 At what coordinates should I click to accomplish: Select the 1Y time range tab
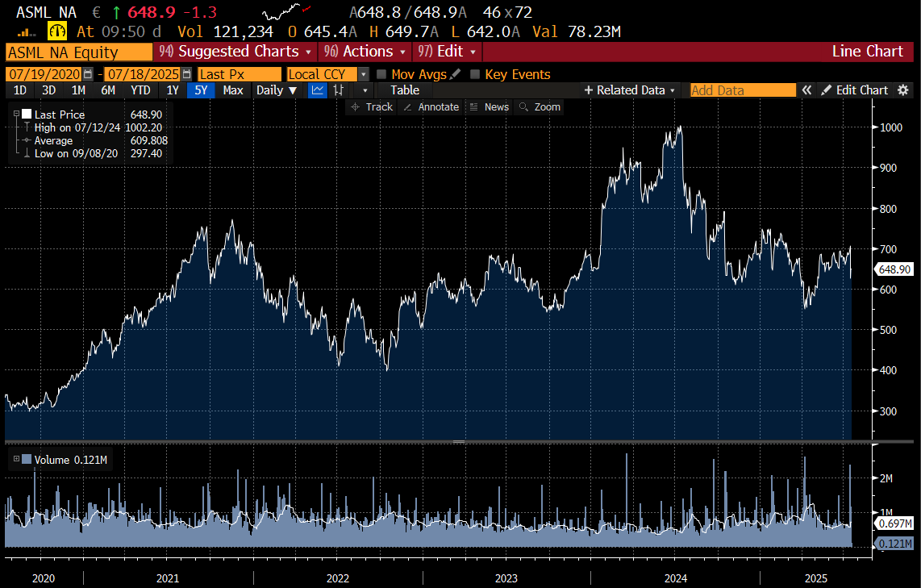(x=172, y=90)
